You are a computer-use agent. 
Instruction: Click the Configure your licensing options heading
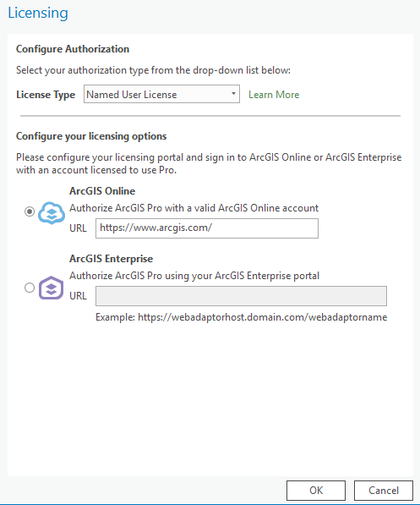(x=91, y=136)
